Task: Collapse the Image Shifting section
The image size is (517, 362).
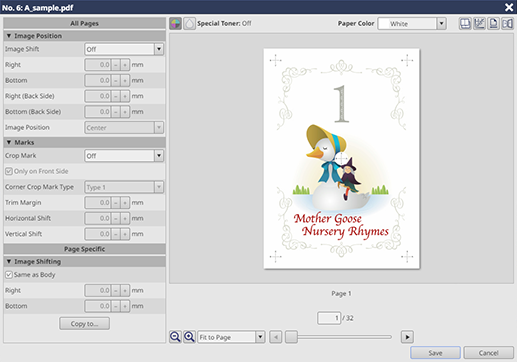Action: click(9, 261)
